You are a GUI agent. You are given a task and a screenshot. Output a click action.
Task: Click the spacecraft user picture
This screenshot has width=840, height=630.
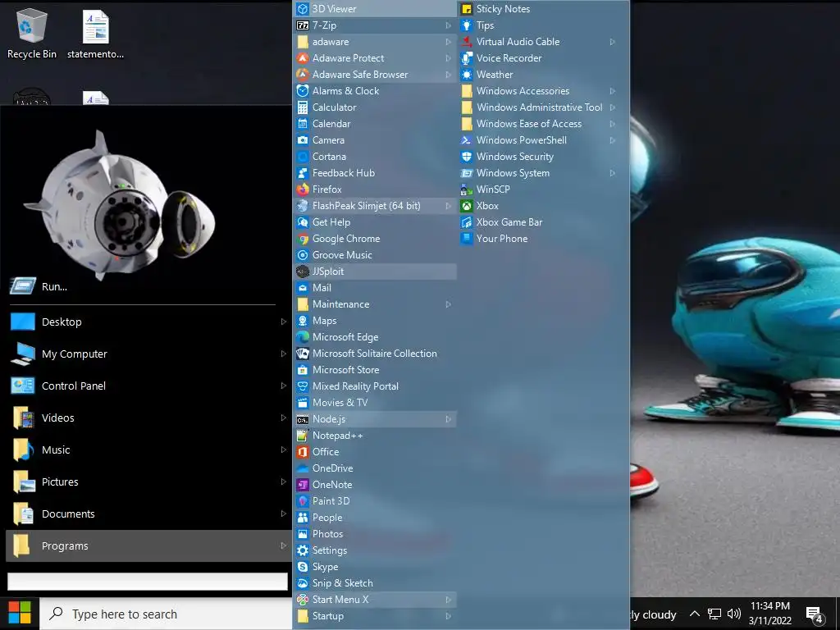click(x=119, y=205)
